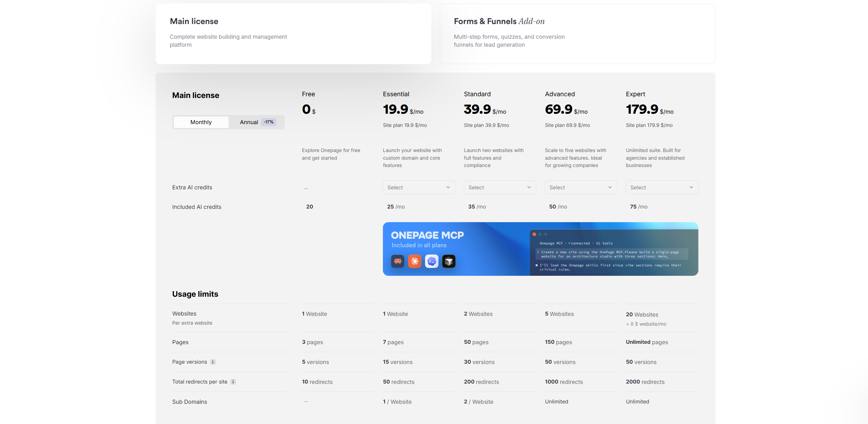Click the '150 pages' Advanced cell
The height and width of the screenshot is (424, 868).
tap(558, 342)
